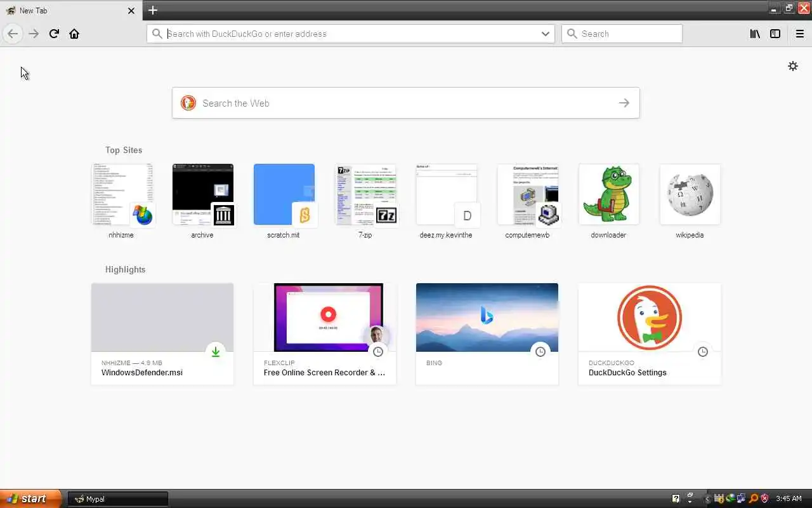Open DuckDuckGo Settings highlight
This screenshot has width=812, height=508.
coord(650,334)
